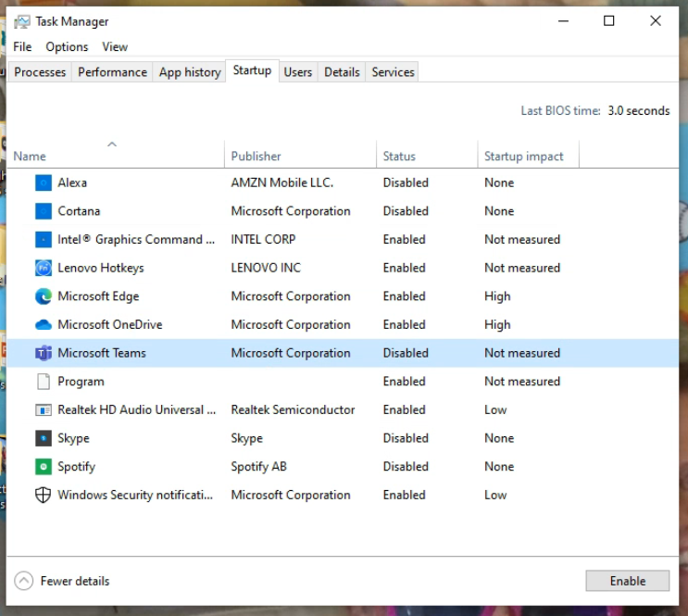Viewport: 688px width, 616px height.
Task: Click the Microsoft Teams icon
Action: pos(44,353)
